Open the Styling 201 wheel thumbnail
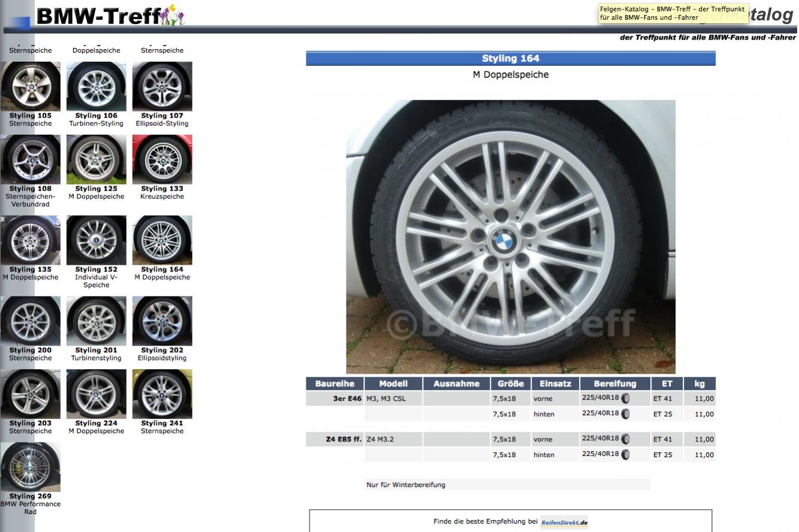The height and width of the screenshot is (532, 799). pos(97,321)
